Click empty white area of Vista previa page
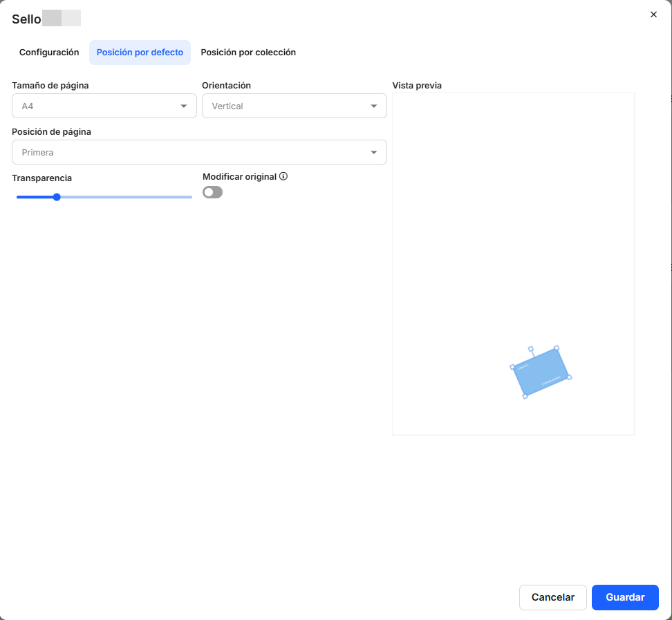 484,207
